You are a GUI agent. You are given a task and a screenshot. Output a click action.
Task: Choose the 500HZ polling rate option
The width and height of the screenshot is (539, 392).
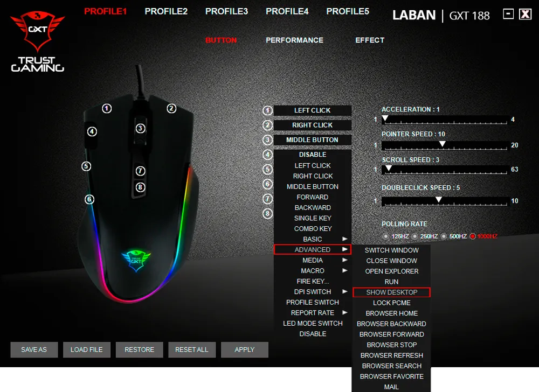[444, 236]
